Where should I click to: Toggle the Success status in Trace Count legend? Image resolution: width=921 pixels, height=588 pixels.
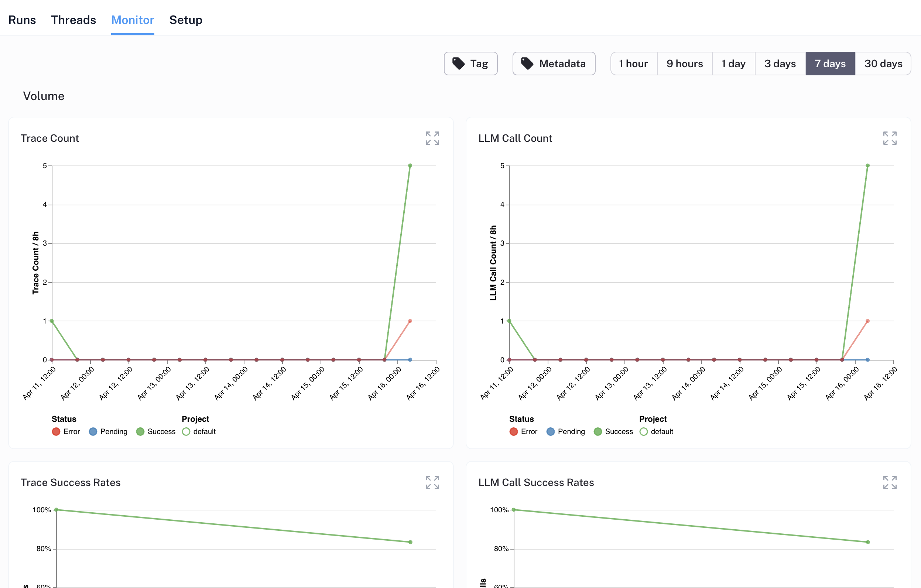tap(140, 431)
